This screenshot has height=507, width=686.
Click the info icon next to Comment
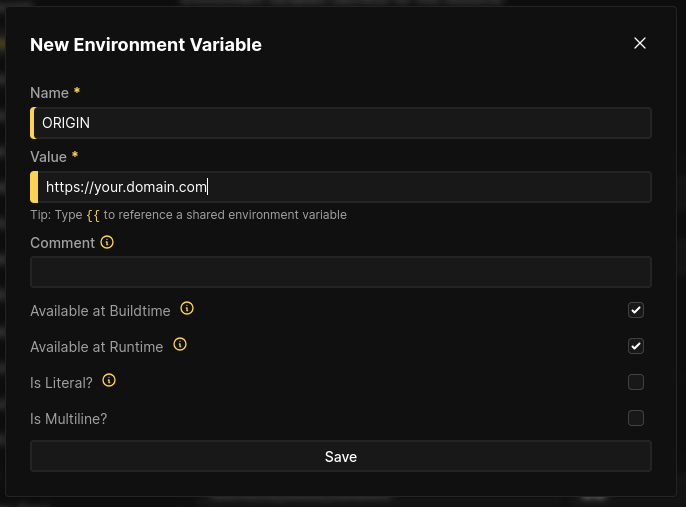(x=108, y=242)
